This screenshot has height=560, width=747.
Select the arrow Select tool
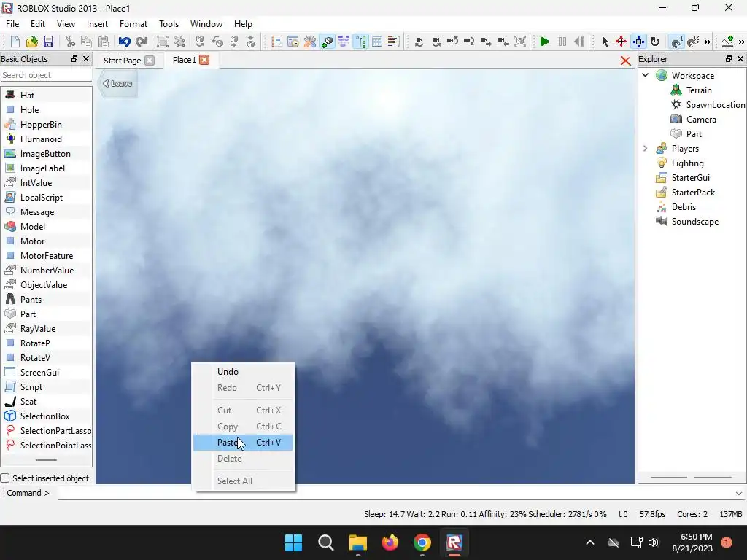point(605,42)
